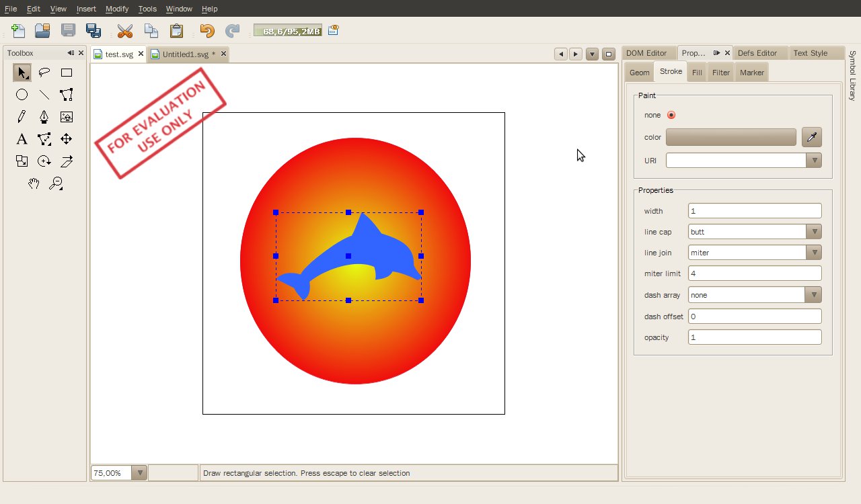Click the stroke color swatch bar
This screenshot has height=504, width=861.
click(x=731, y=137)
